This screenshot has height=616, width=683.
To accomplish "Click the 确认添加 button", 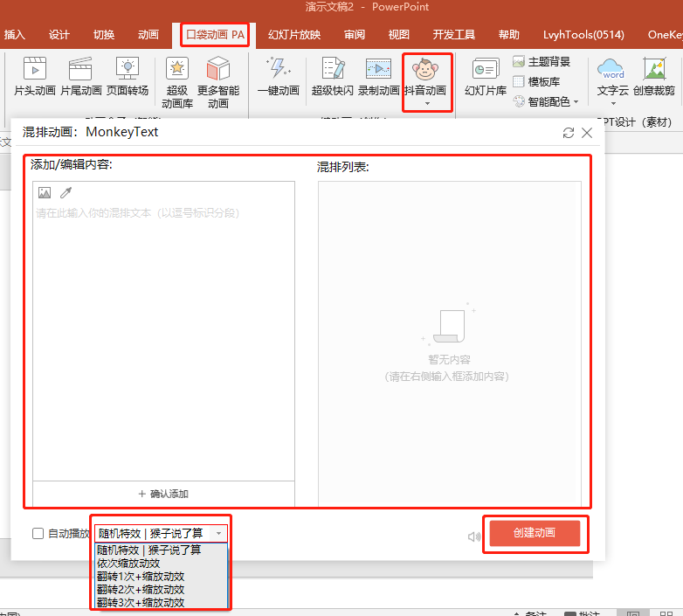I will click(163, 494).
